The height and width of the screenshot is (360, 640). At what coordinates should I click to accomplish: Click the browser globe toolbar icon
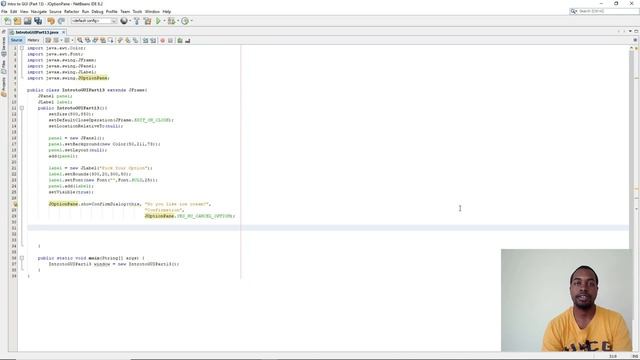(124, 21)
